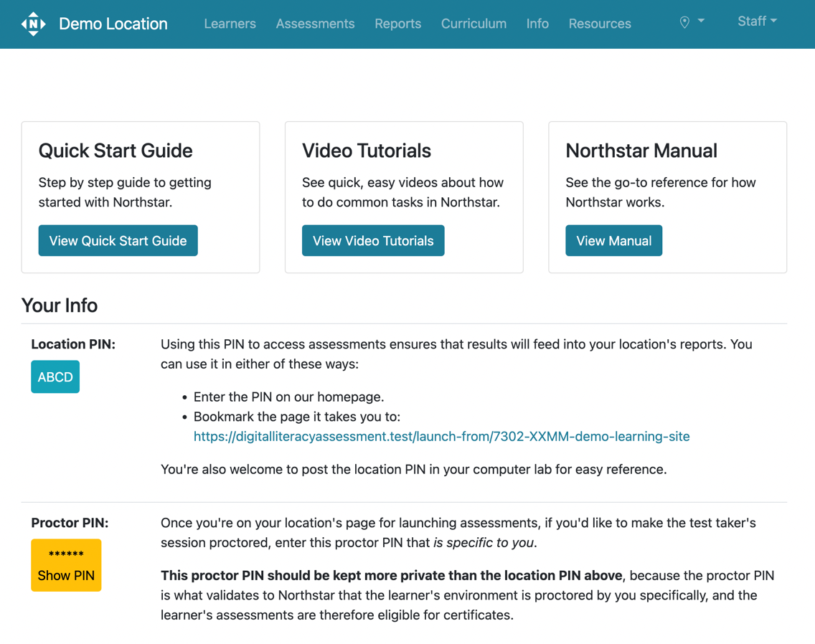Viewport: 815px width, 644px height.
Task: Click the Quick Start Guide heading
Action: [x=116, y=151]
